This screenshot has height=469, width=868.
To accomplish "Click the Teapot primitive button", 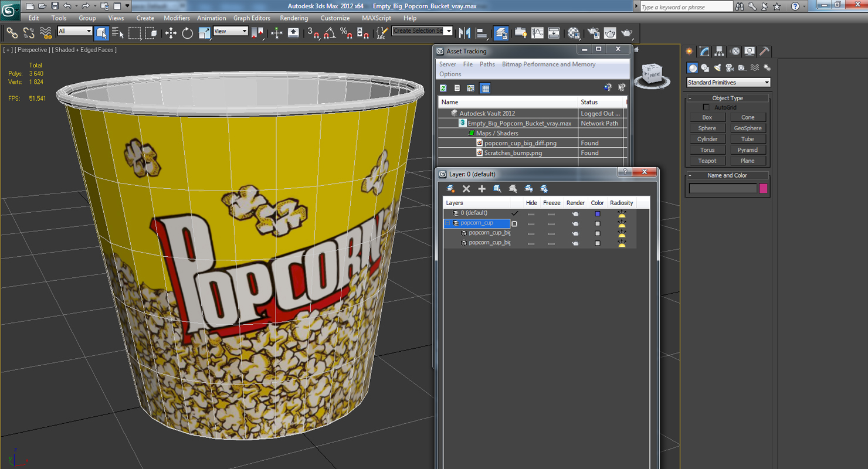I will [x=707, y=161].
